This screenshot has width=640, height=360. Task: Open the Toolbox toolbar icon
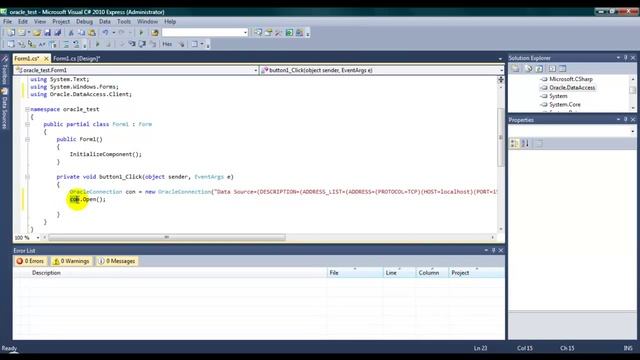click(x=278, y=33)
